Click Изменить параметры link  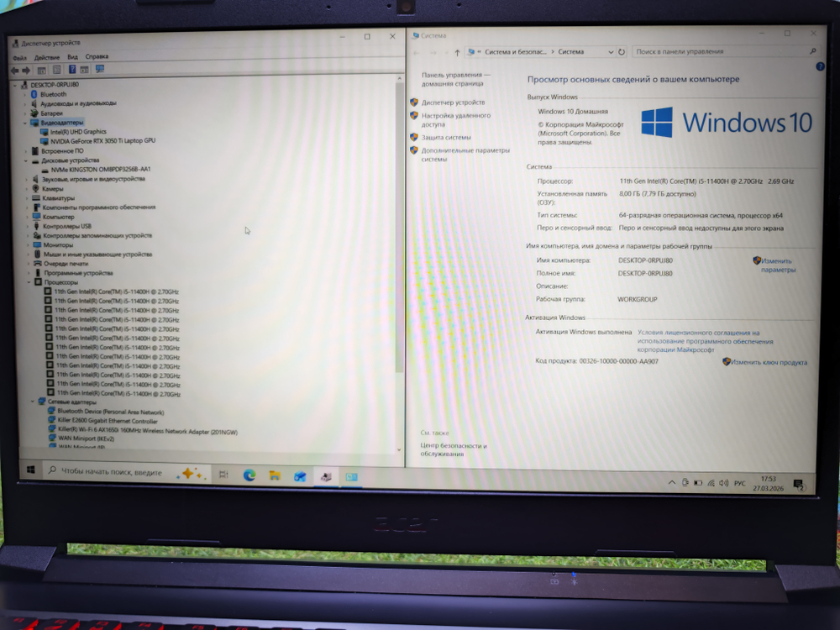point(778,265)
